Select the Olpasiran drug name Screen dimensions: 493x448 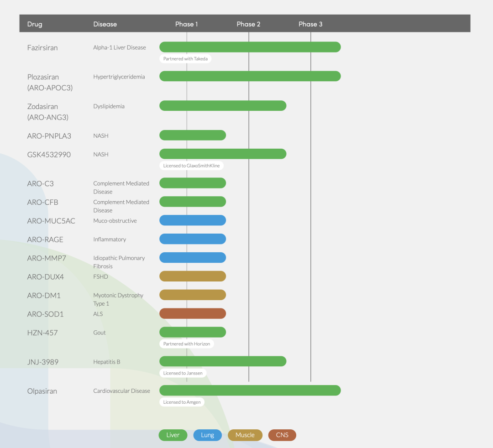(x=42, y=391)
